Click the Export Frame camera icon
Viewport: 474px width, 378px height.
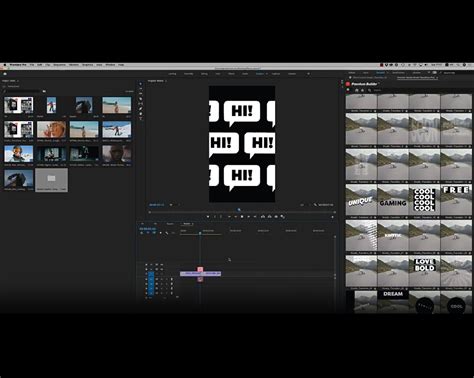[x=276, y=217]
